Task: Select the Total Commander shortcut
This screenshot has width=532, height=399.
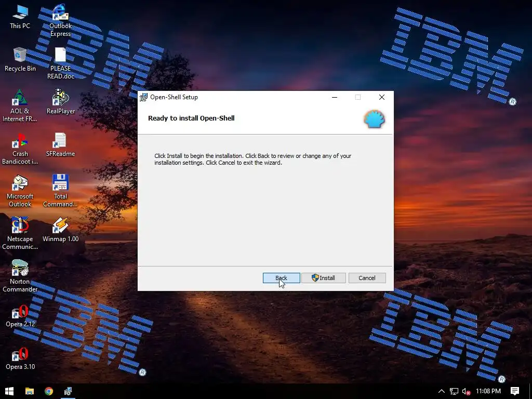Action: (x=60, y=191)
